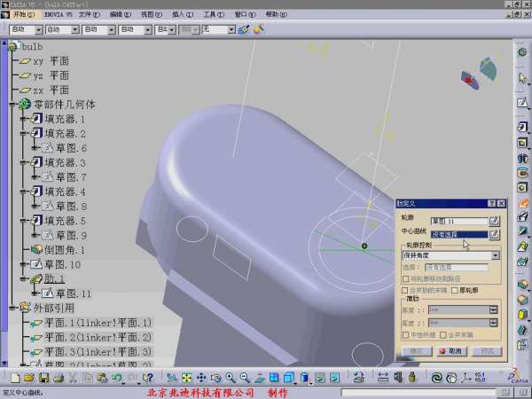Click the Hide/Show icon
The image size is (532, 399).
pyautogui.click(x=320, y=378)
